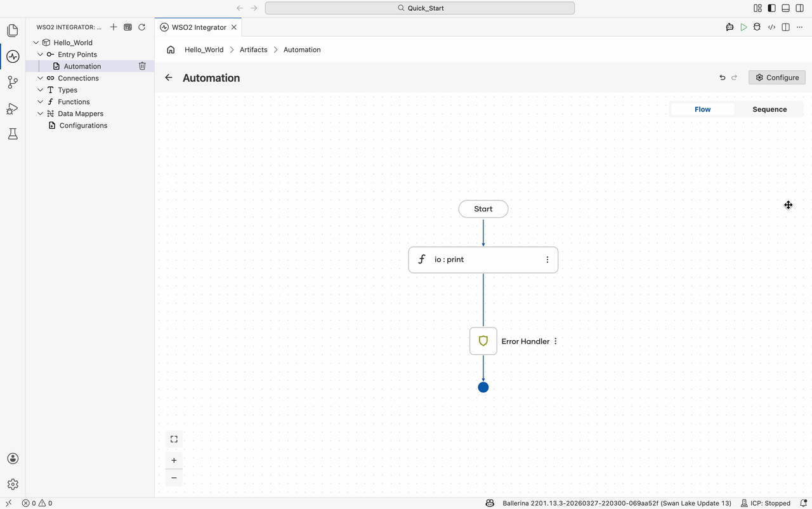This screenshot has width=812, height=509.
Task: Select the io : print node
Action: click(483, 260)
